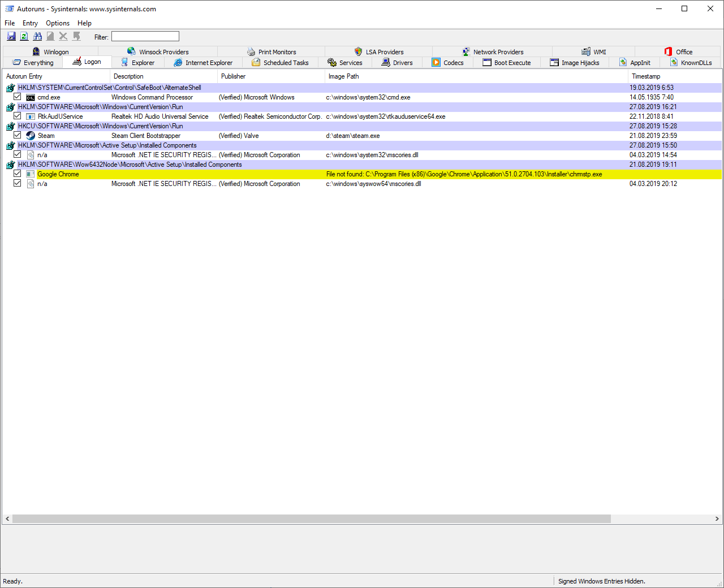Image resolution: width=724 pixels, height=588 pixels.
Task: Select the HKLM Microsoft Active Setup Installed Components row
Action: (362, 145)
